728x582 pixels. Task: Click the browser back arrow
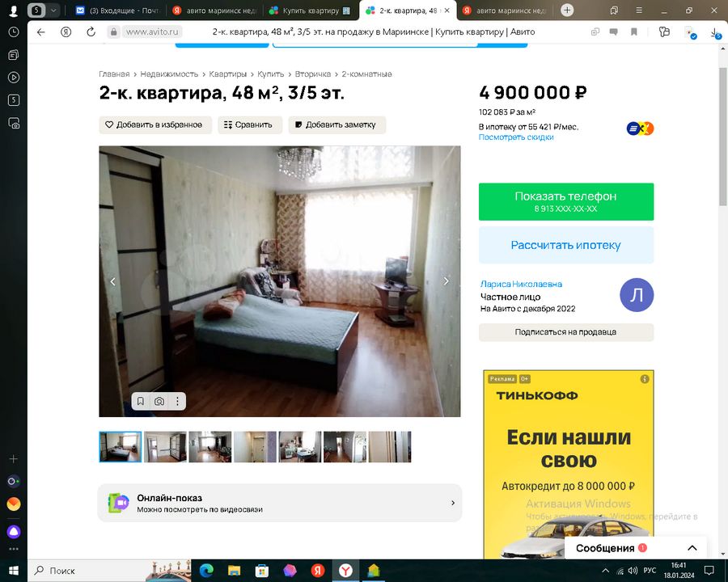[41, 32]
